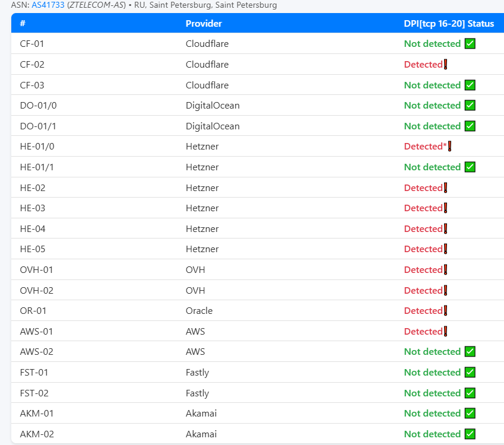Click the green checkmark icon in FST-02 row
This screenshot has height=445, width=504.
470,393
